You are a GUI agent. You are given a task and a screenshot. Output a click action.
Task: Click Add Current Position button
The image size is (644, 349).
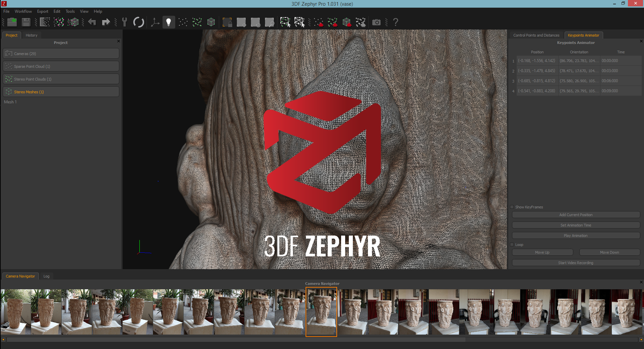coord(576,215)
